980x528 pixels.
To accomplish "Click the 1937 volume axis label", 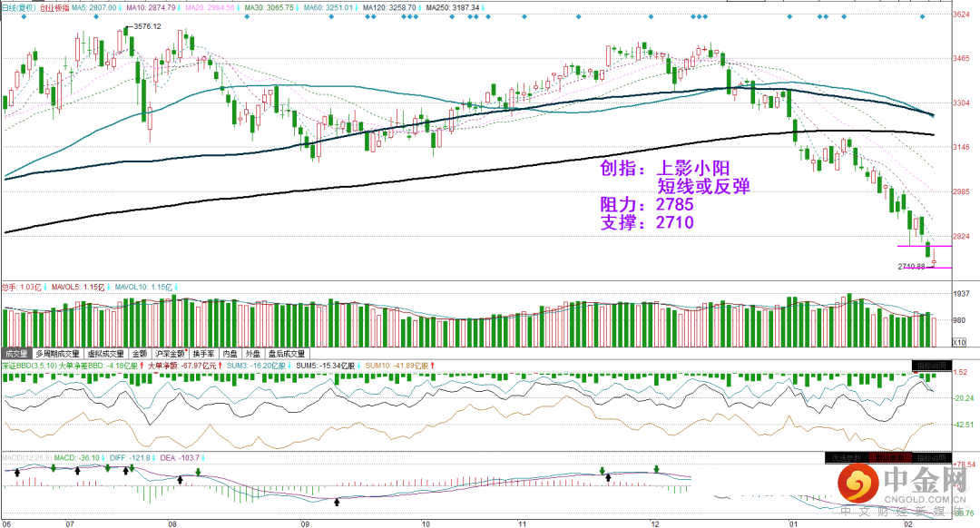I will coord(961,294).
